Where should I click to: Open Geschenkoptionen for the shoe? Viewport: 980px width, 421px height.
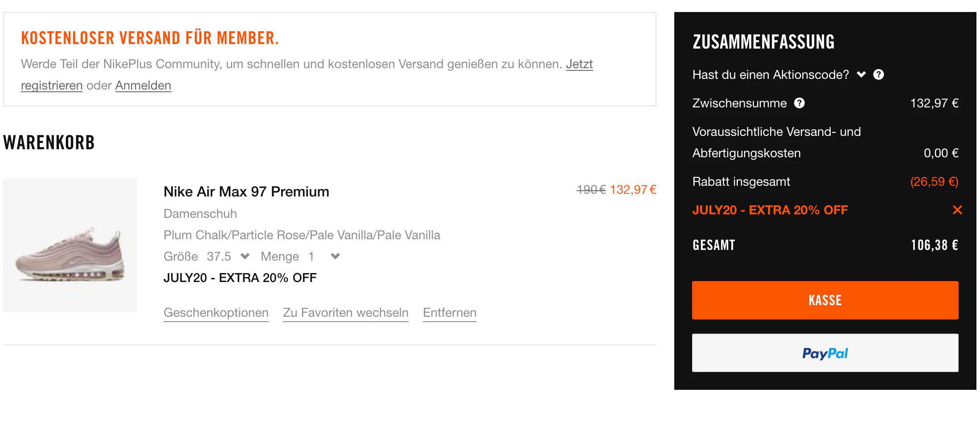pos(216,313)
